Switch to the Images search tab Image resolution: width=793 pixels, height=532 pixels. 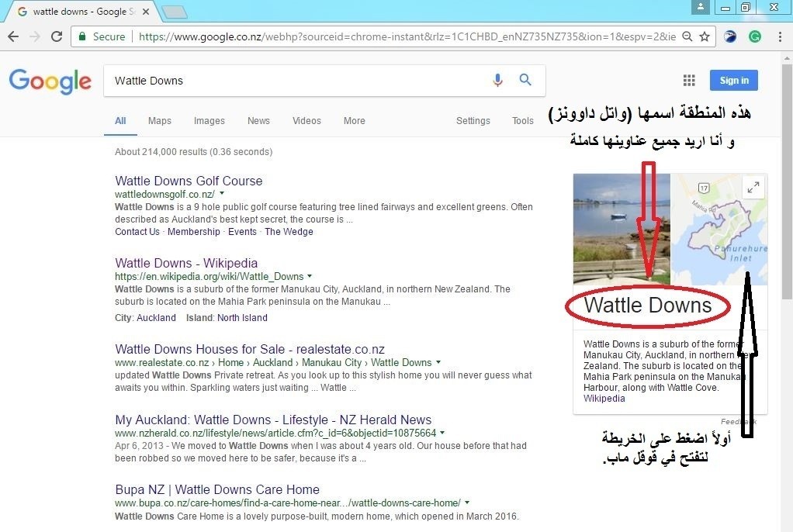pyautogui.click(x=209, y=121)
